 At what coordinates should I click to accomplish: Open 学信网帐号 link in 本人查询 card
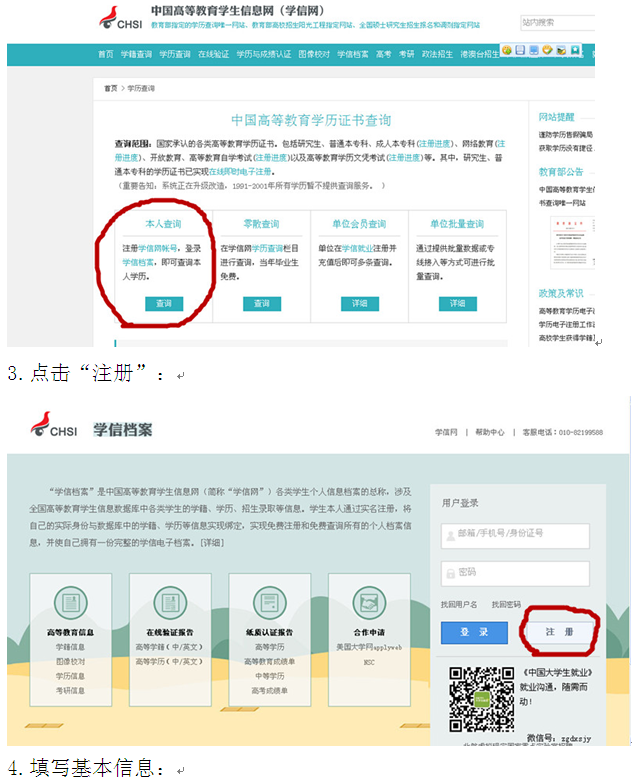[158, 248]
